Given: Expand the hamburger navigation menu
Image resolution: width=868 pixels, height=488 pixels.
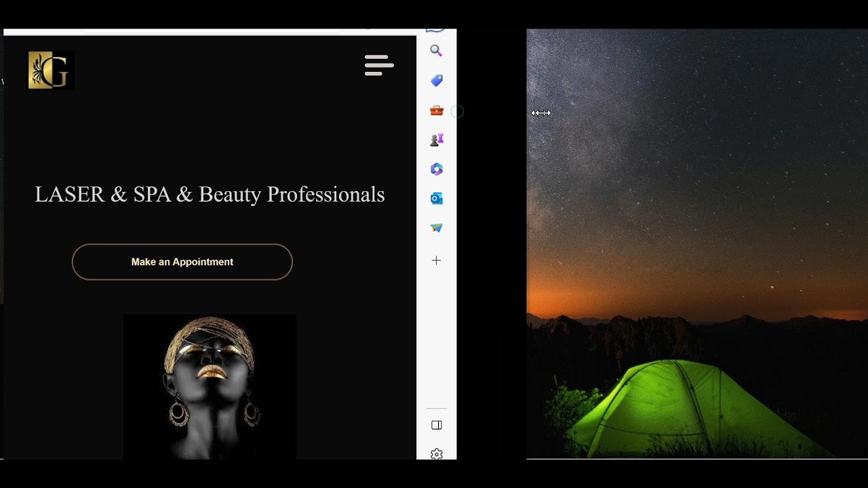Looking at the screenshot, I should 378,65.
